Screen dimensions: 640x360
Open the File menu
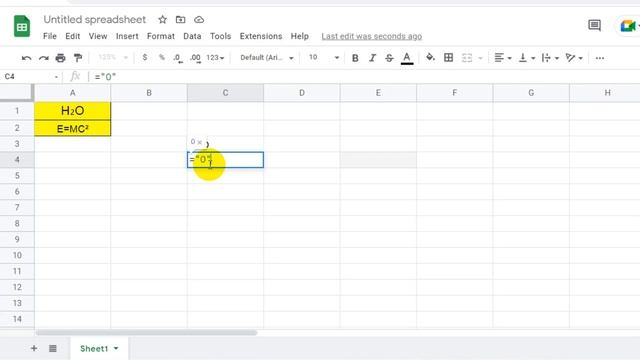(50, 36)
